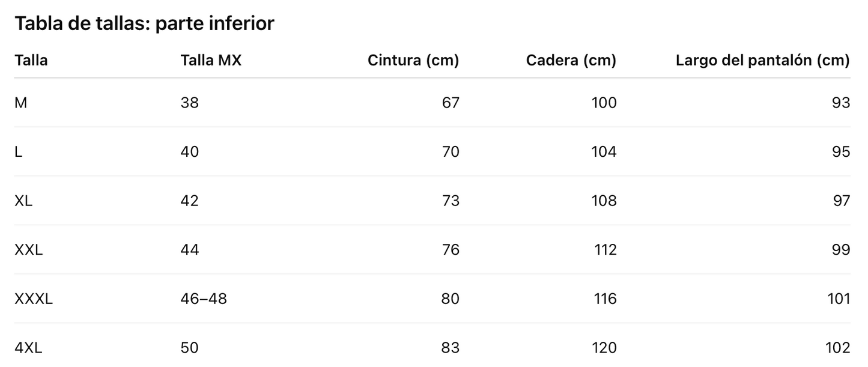Screen dimensions: 868x367
Task: Select hip measurement 112 for XXL
Action: click(x=605, y=250)
